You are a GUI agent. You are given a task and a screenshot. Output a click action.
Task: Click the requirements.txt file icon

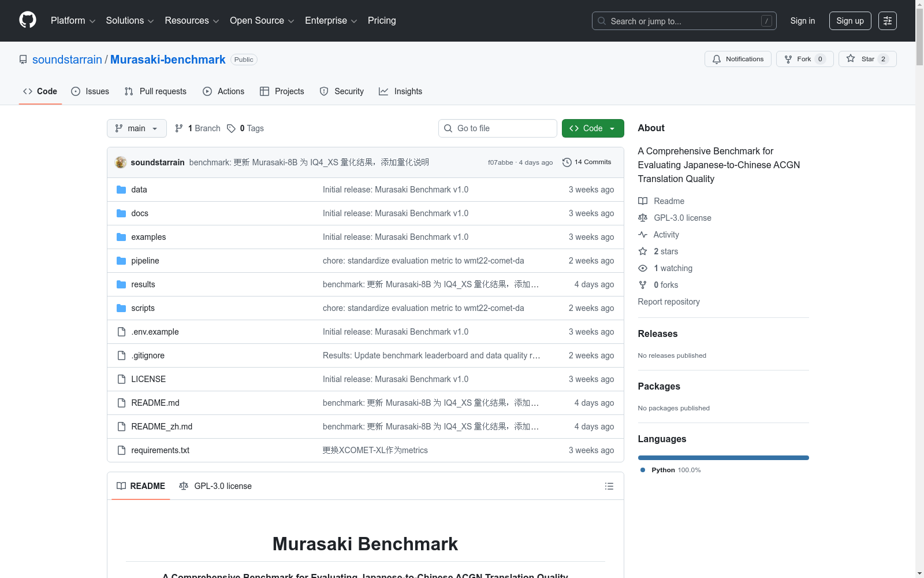(121, 450)
